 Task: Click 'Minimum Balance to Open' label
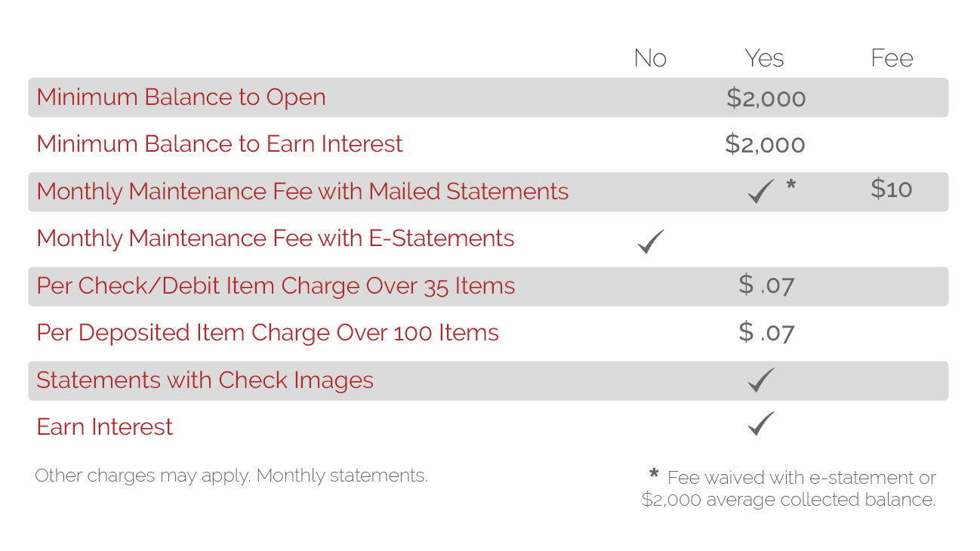181,97
